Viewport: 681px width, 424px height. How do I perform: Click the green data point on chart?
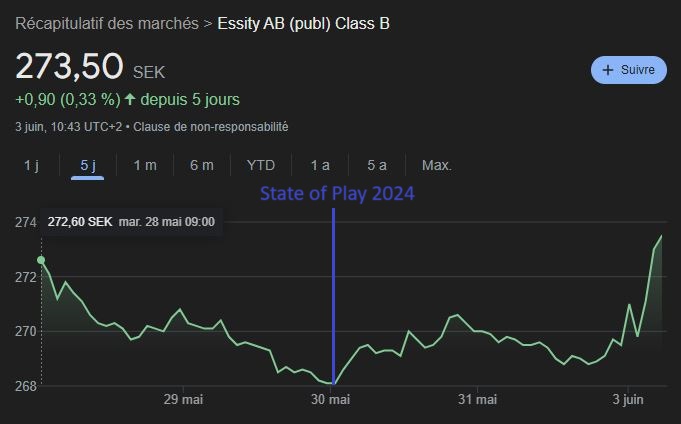(41, 260)
